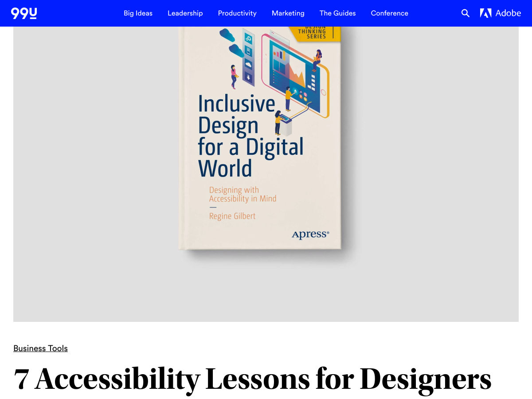This screenshot has height=399, width=532.
Task: Click the woman sitting atop the phone illustration
Action: [x=317, y=60]
